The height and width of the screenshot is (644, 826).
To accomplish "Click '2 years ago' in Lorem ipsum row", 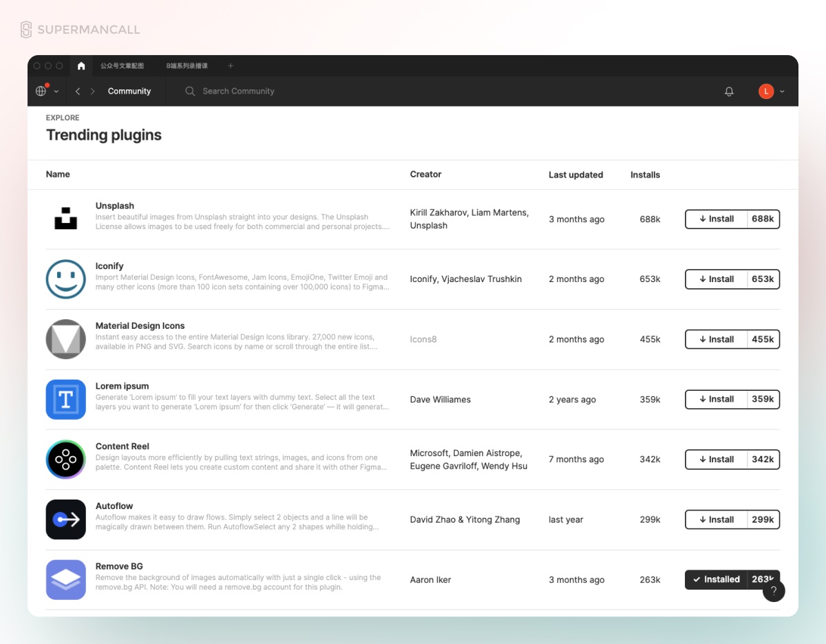I will (572, 399).
